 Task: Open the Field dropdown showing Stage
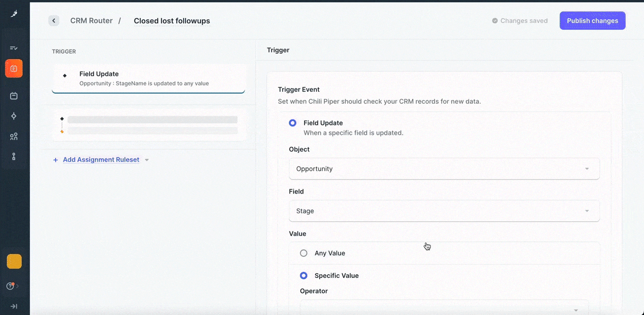[444, 211]
